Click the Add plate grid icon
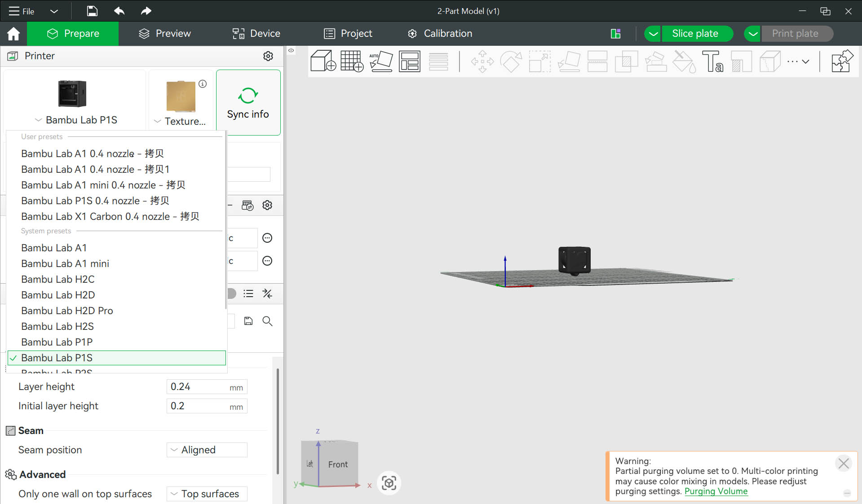862x504 pixels. pyautogui.click(x=352, y=61)
